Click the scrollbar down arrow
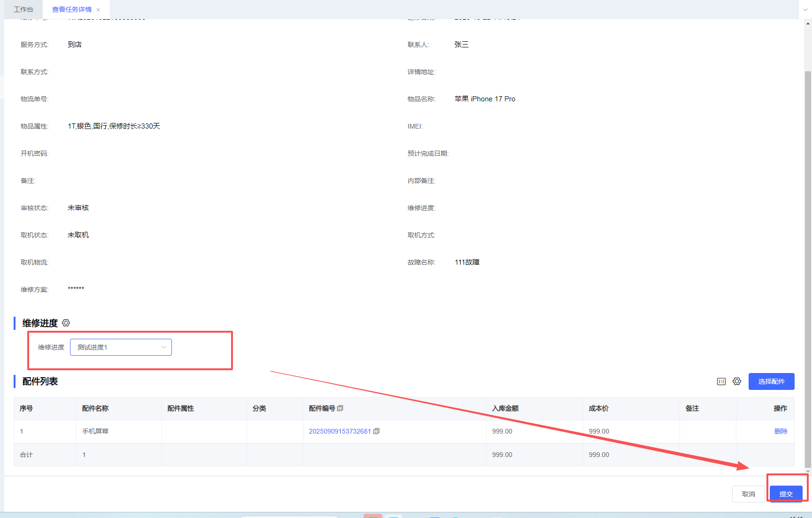 (808, 471)
